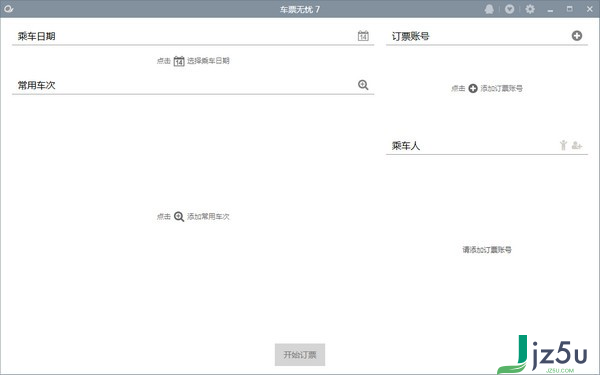Click the 开始订票 button
Viewport: 600px width, 375px height.
click(x=300, y=355)
